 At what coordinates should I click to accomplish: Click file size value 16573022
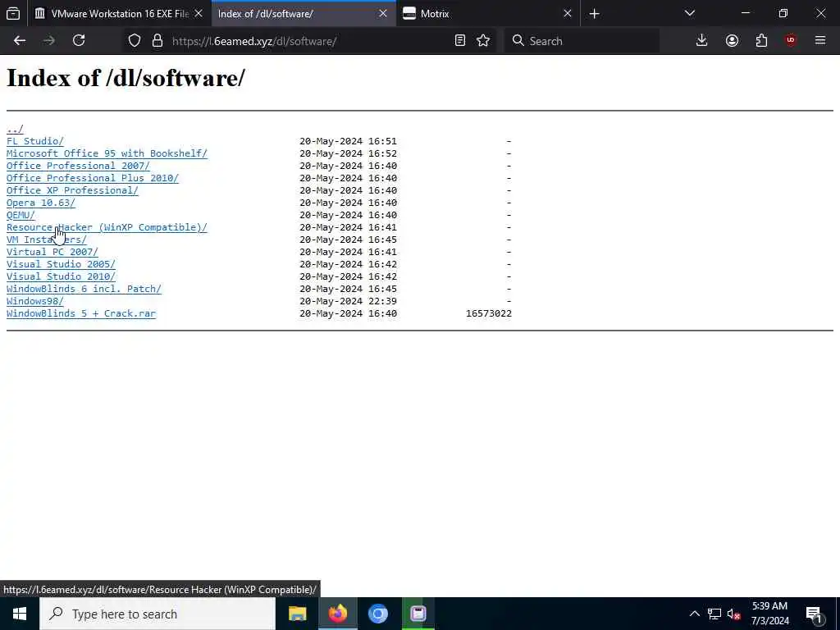(489, 314)
